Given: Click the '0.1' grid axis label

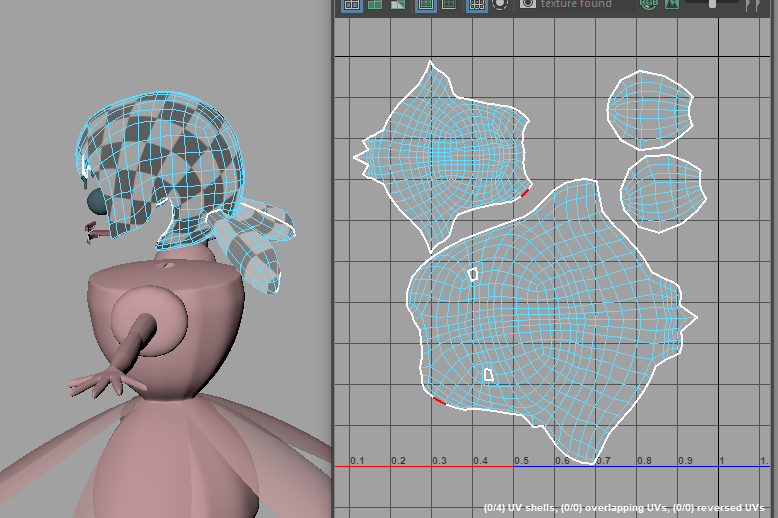Looking at the screenshot, I should [x=357, y=460].
